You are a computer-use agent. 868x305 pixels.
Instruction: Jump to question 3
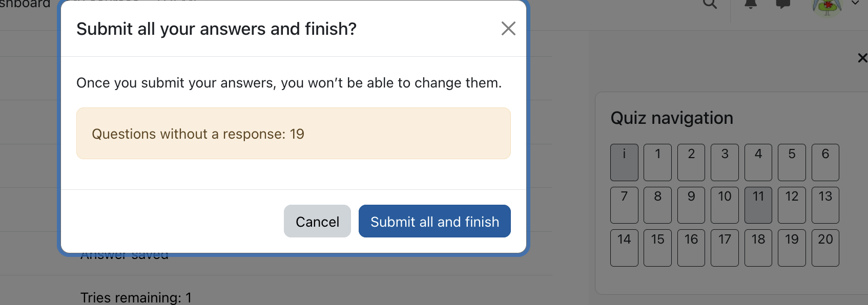pyautogui.click(x=725, y=162)
